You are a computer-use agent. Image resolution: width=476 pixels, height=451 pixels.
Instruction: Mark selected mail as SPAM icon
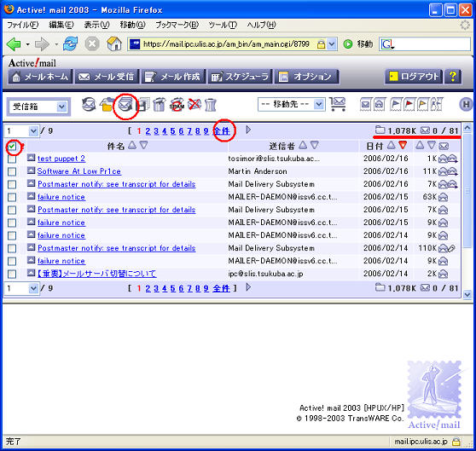[177, 105]
